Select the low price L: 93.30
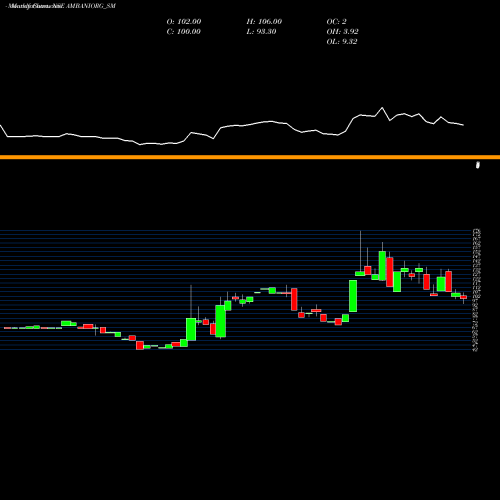Image resolution: width=500 pixels, height=500 pixels. click(x=262, y=31)
